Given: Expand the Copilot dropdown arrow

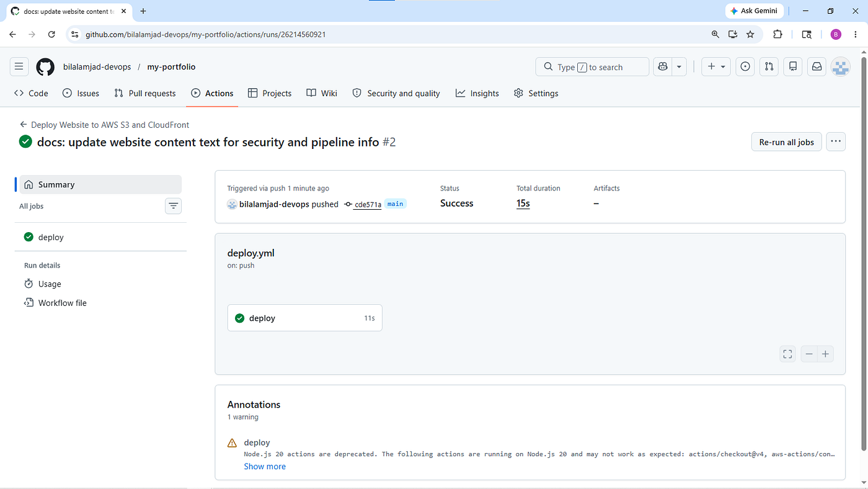Looking at the screenshot, I should [680, 67].
